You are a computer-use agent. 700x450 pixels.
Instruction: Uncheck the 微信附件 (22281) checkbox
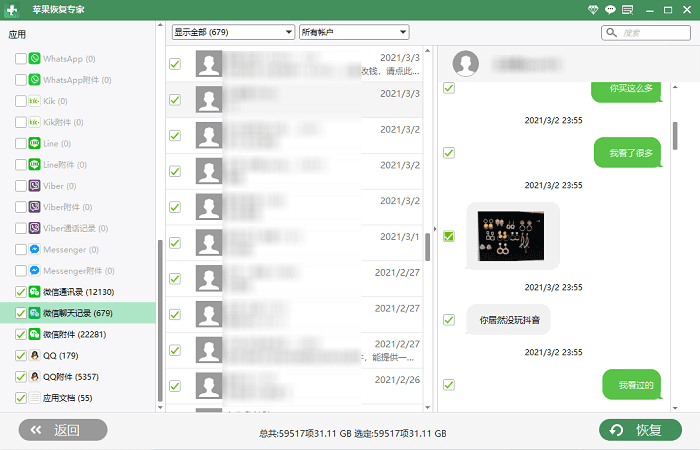tap(21, 334)
